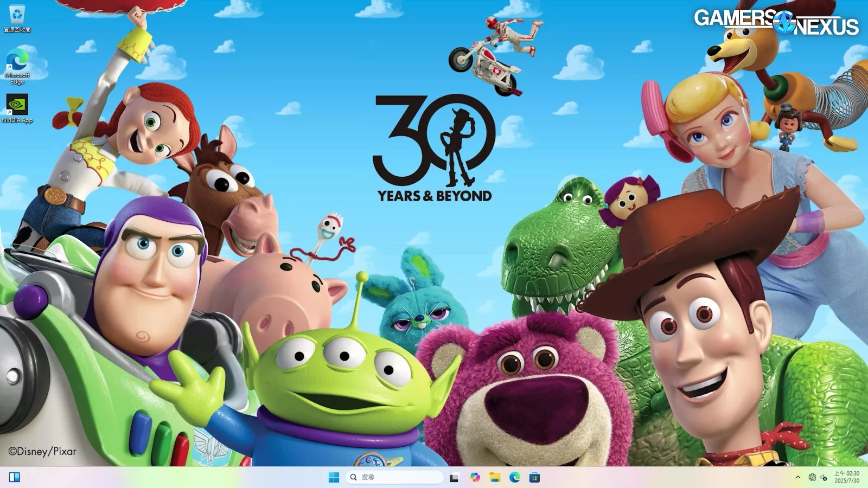Open Microsoft Store from the taskbar
The height and width of the screenshot is (488, 868).
pyautogui.click(x=535, y=477)
